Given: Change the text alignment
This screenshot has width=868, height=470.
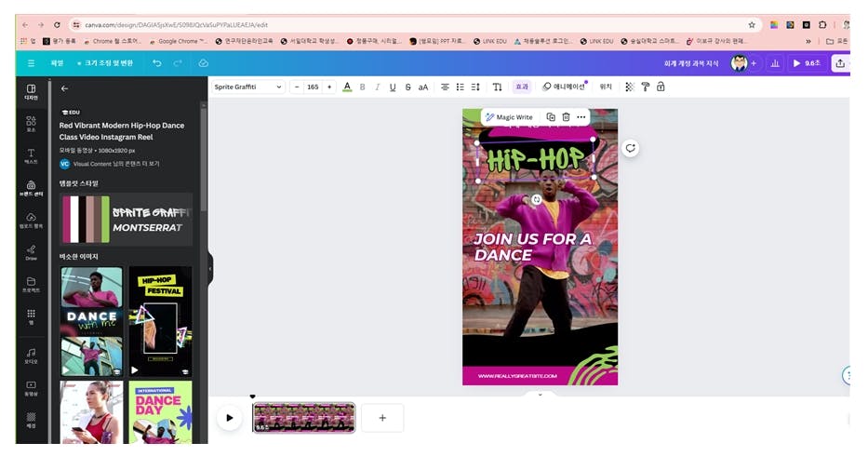Looking at the screenshot, I should pos(445,87).
